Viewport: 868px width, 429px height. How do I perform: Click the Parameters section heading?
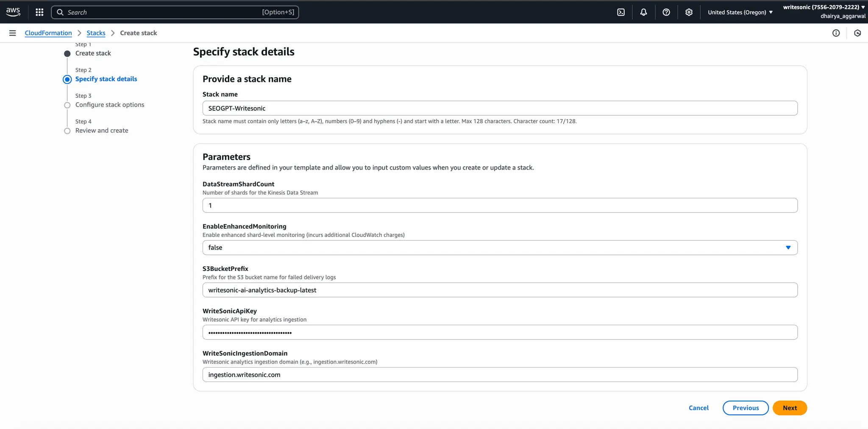[x=226, y=157]
